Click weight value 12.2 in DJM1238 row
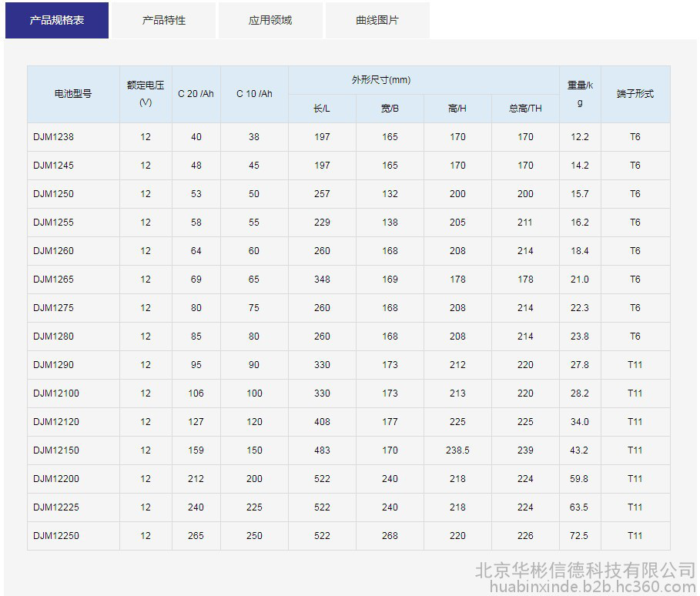This screenshot has height=596, width=700. coord(579,137)
